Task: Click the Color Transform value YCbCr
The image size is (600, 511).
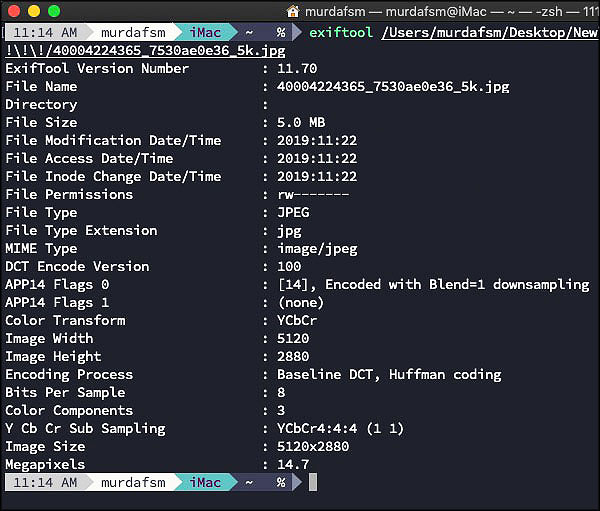Action: coord(297,320)
